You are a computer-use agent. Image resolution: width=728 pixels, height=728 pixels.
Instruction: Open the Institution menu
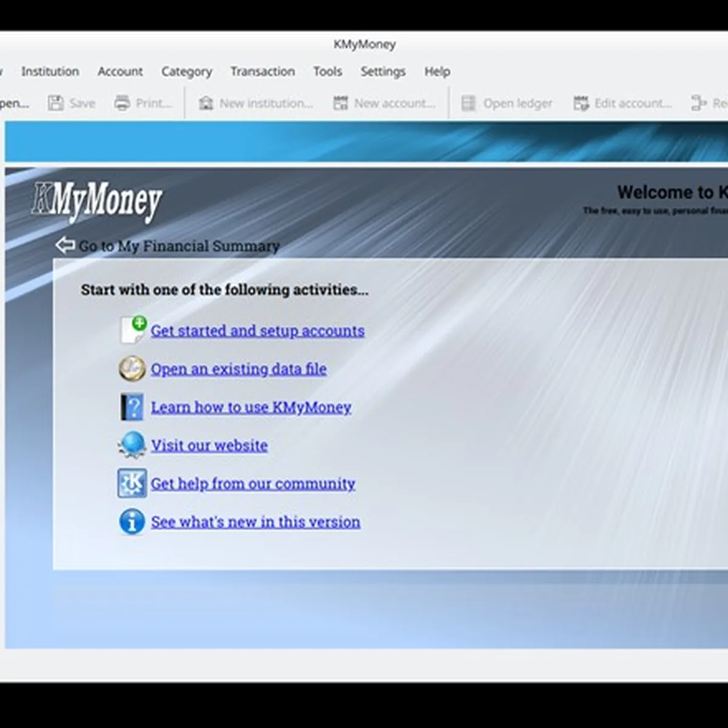[x=50, y=72]
